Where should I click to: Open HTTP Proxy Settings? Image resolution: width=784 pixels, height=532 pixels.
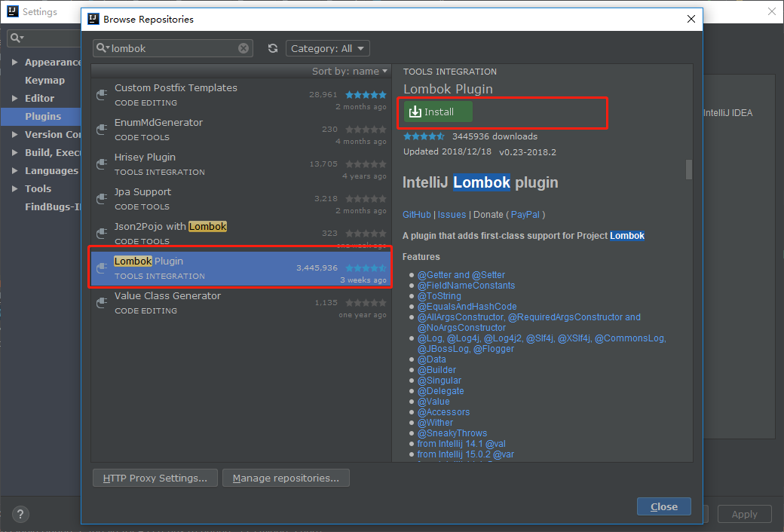(x=155, y=478)
